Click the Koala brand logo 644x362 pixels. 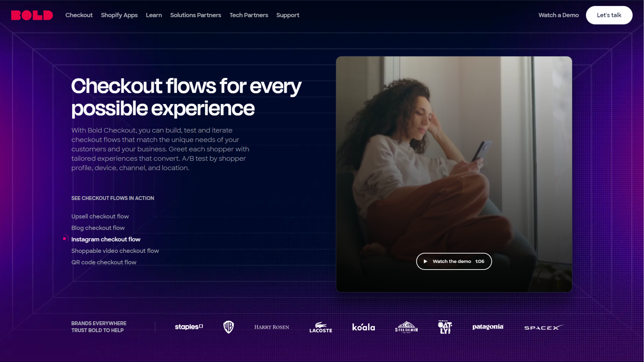(x=363, y=327)
